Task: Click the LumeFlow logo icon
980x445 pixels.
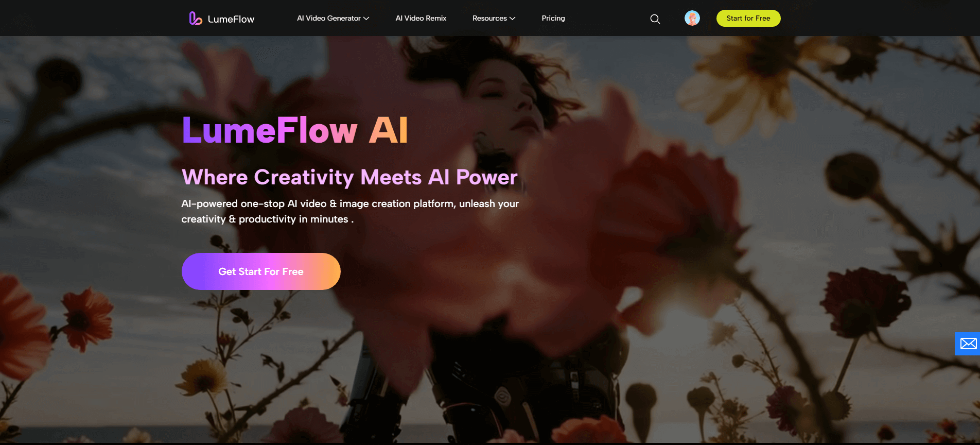Action: click(x=195, y=19)
